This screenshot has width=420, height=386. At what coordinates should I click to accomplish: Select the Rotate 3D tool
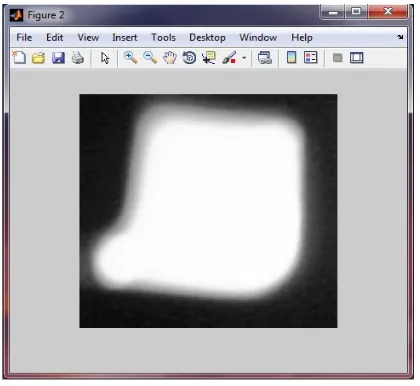coord(189,58)
